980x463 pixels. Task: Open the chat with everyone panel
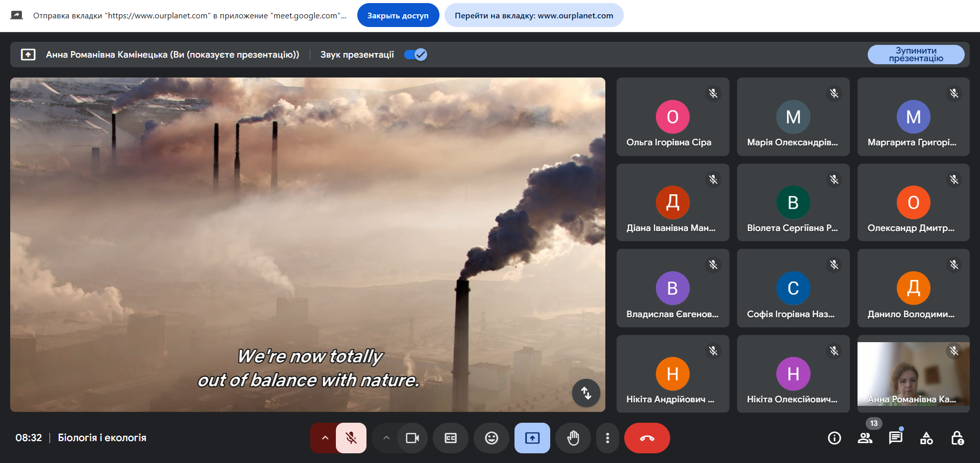click(895, 438)
